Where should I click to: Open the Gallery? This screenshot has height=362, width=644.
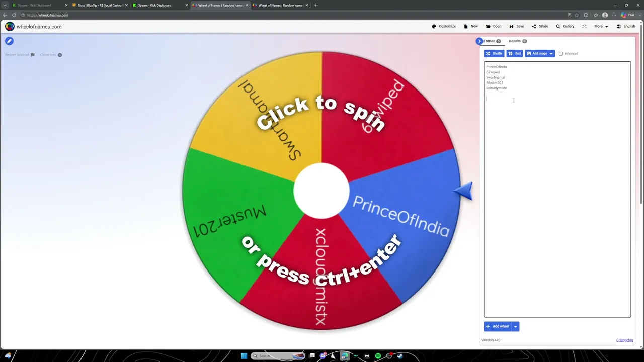(565, 26)
